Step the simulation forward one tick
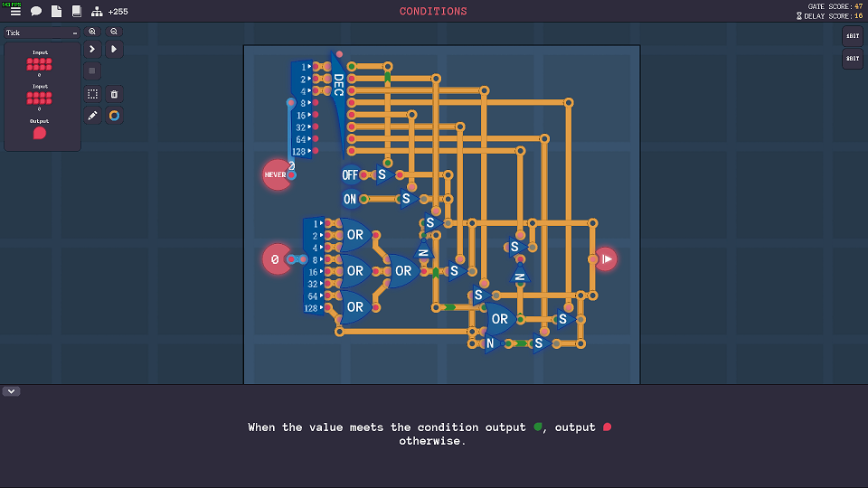Screen dimensions: 868x488 pyautogui.click(x=92, y=49)
